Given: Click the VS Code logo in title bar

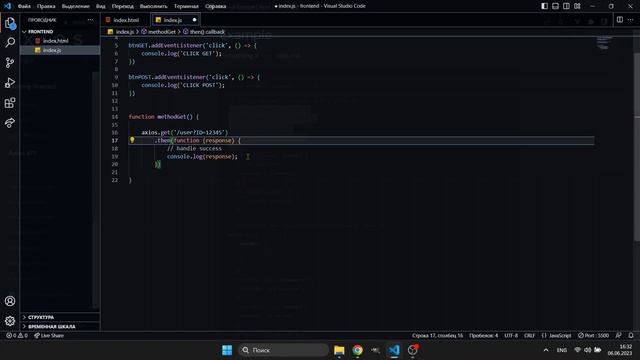Looking at the screenshot, I should [7, 6].
